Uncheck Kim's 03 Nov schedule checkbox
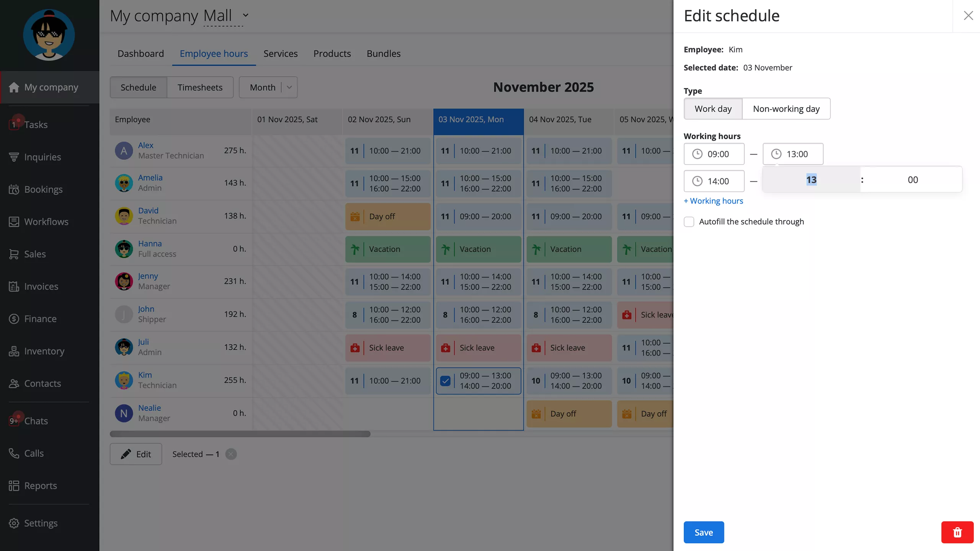Screen dimensions: 980x551 click(x=445, y=381)
